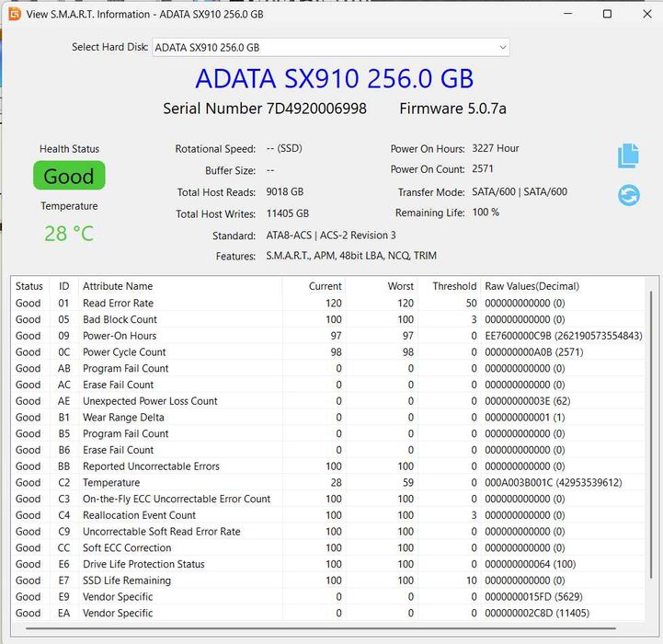663x644 pixels.
Task: Click the Features S.M.A.R.T., APM list
Action: [351, 256]
